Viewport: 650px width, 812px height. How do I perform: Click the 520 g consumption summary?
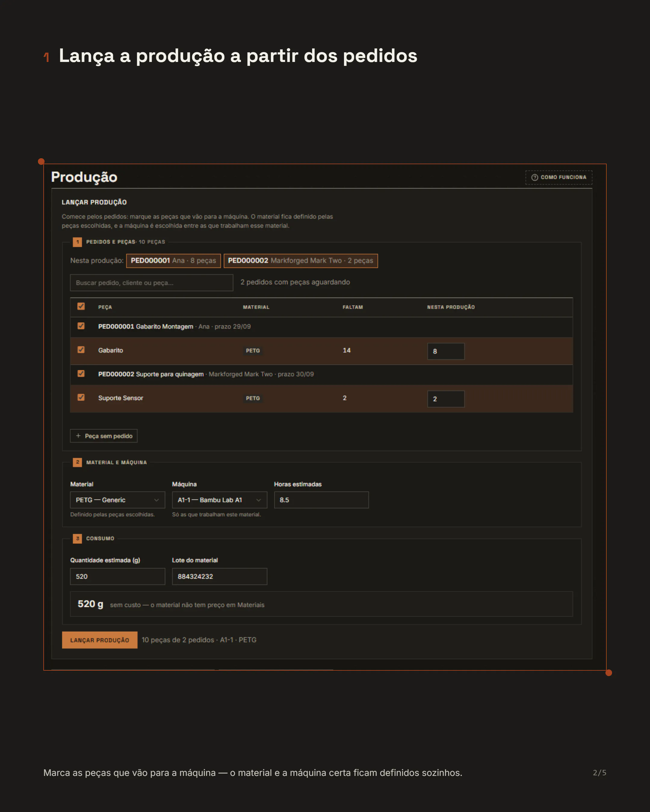[x=321, y=604]
